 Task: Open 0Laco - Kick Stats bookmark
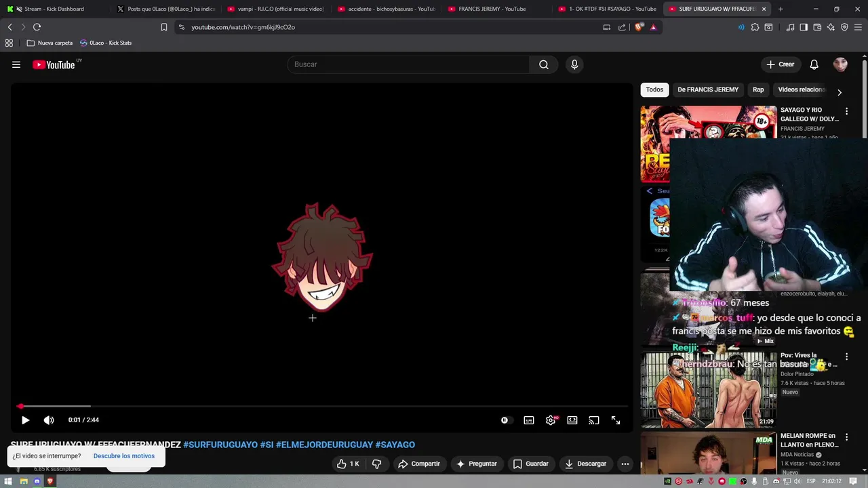click(x=105, y=43)
